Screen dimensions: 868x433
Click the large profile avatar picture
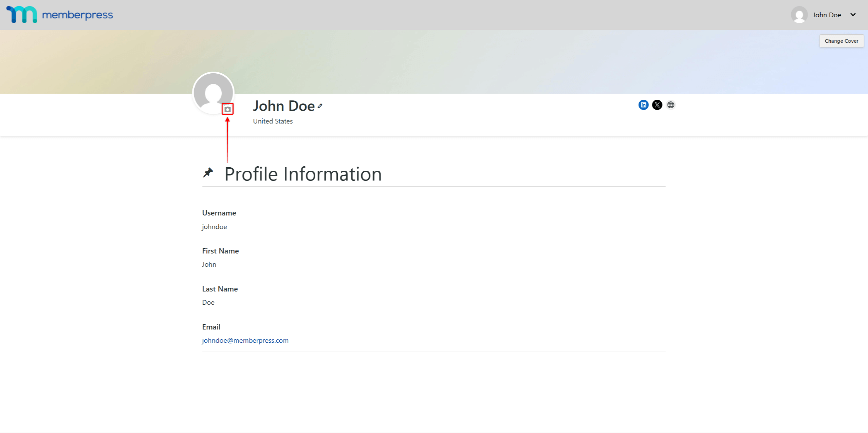[213, 90]
